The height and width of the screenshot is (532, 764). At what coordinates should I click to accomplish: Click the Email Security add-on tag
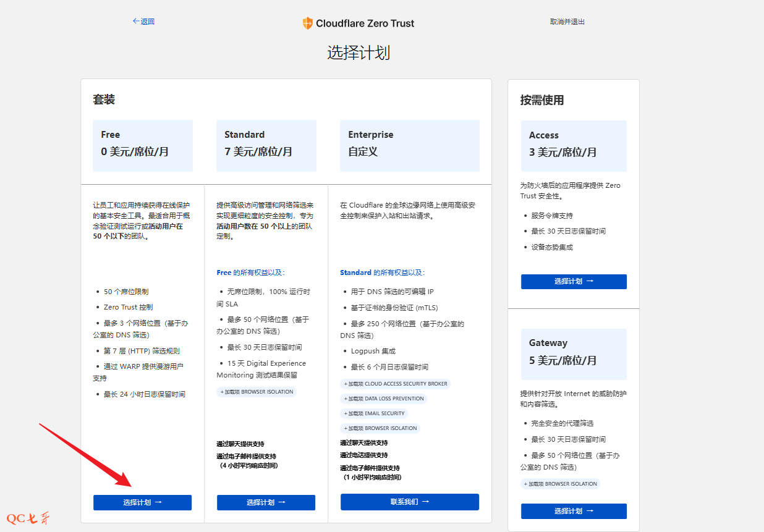pos(374,413)
